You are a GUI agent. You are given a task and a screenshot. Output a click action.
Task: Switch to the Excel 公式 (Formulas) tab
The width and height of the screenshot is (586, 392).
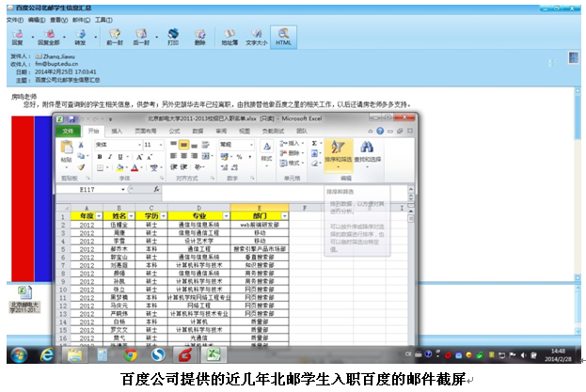(x=174, y=131)
